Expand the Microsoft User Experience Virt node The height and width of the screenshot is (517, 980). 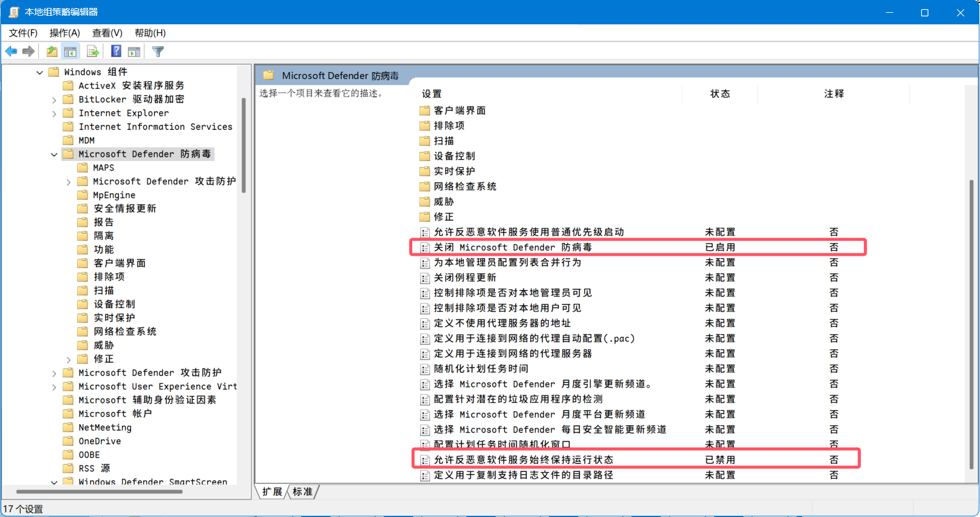(54, 387)
